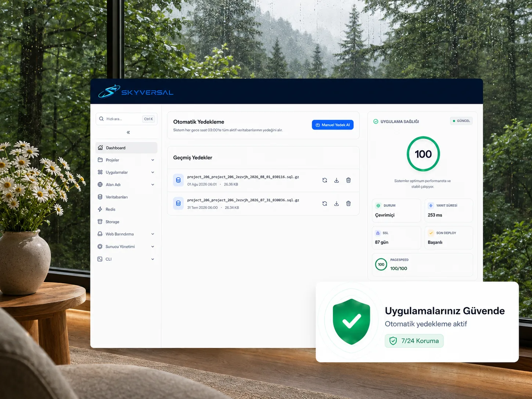Open the Sunucu Yönetimi menu item
This screenshot has height=399, width=532.
point(126,247)
